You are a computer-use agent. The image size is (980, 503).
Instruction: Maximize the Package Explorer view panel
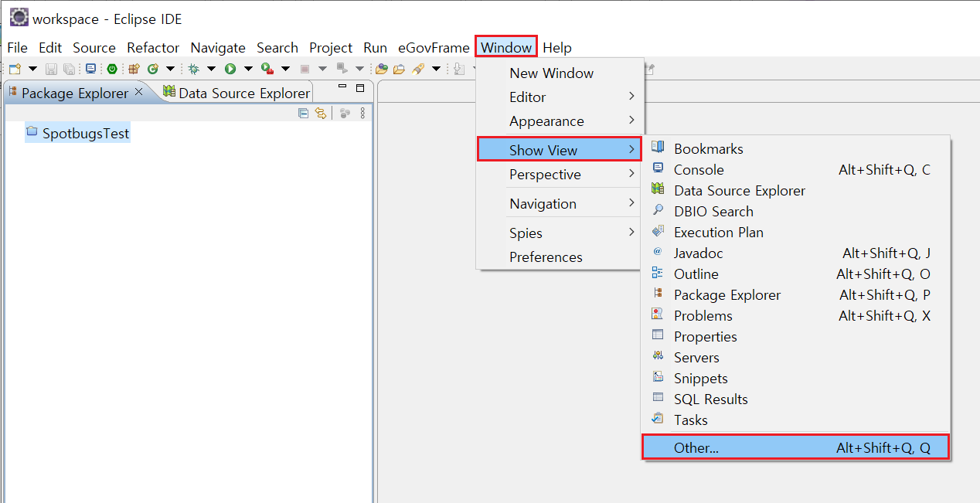tap(360, 88)
